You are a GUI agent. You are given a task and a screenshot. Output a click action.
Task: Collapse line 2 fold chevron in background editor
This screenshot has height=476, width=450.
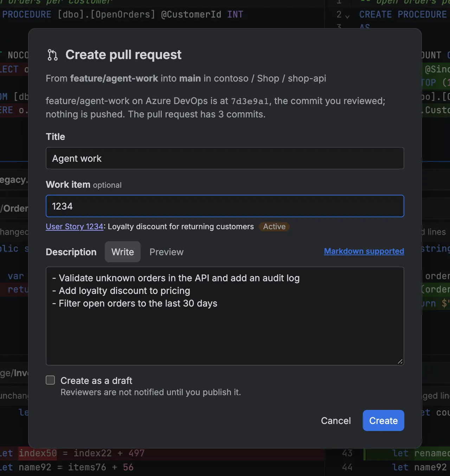(x=347, y=16)
